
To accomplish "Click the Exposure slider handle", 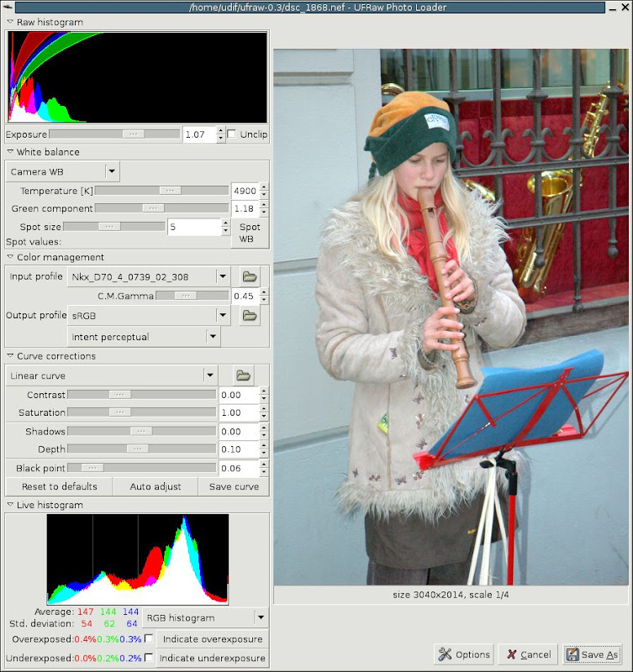I will [x=134, y=134].
